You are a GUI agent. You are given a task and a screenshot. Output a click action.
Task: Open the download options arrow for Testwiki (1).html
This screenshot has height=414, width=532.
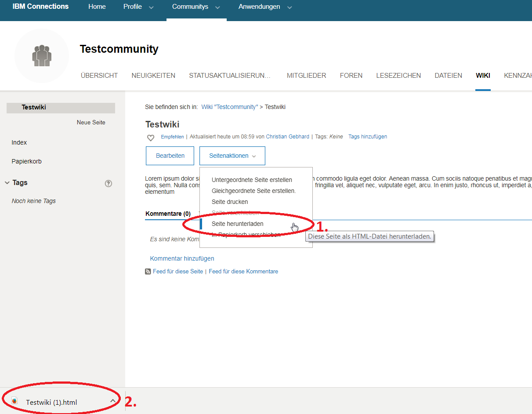(x=113, y=401)
